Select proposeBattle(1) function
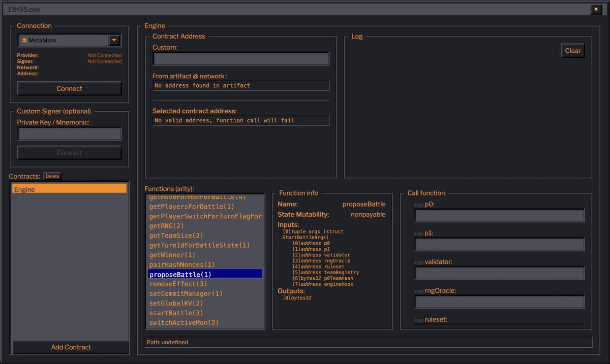The height and width of the screenshot is (364, 610). 205,274
